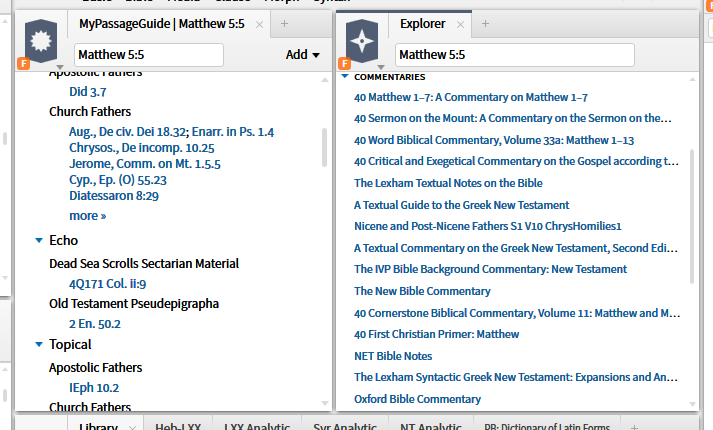Viewport: 713px width, 430px height.
Task: Open Cornerstone Biblical Commentary, Volume 11
Action: pos(517,313)
